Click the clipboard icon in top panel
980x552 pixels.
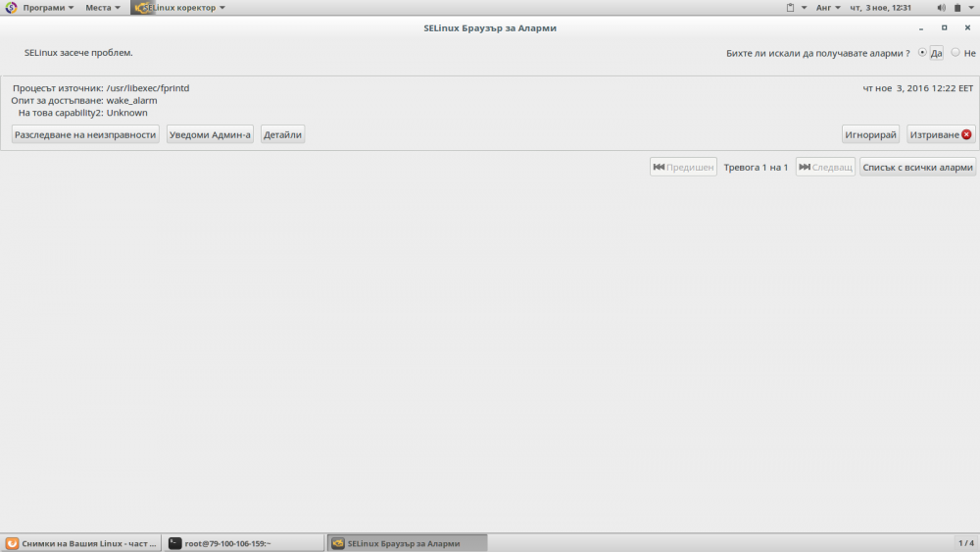pyautogui.click(x=790, y=8)
